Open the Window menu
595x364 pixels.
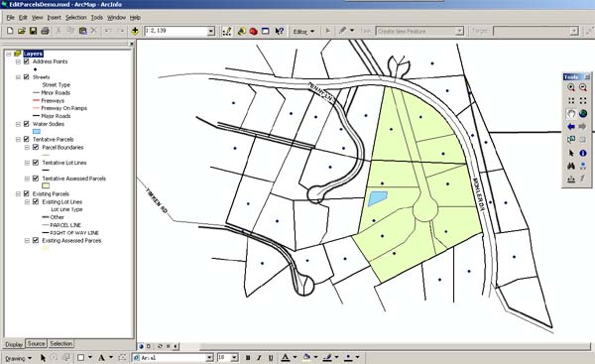pyautogui.click(x=116, y=18)
